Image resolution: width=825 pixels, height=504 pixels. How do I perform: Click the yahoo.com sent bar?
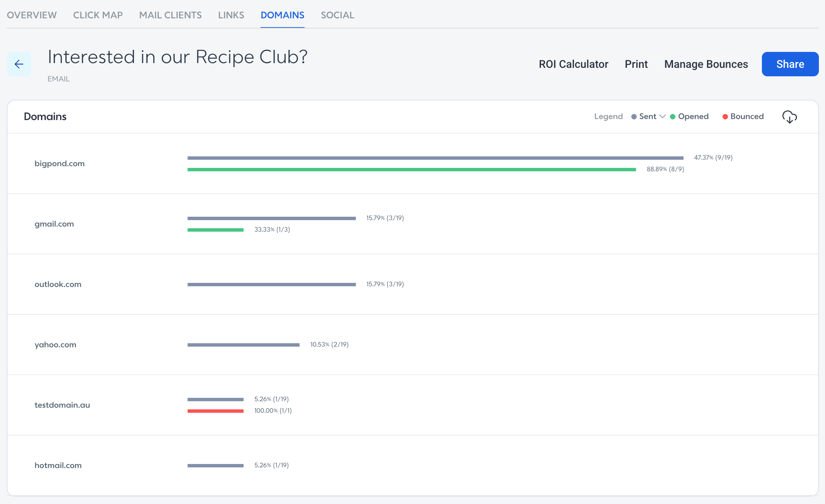(244, 345)
